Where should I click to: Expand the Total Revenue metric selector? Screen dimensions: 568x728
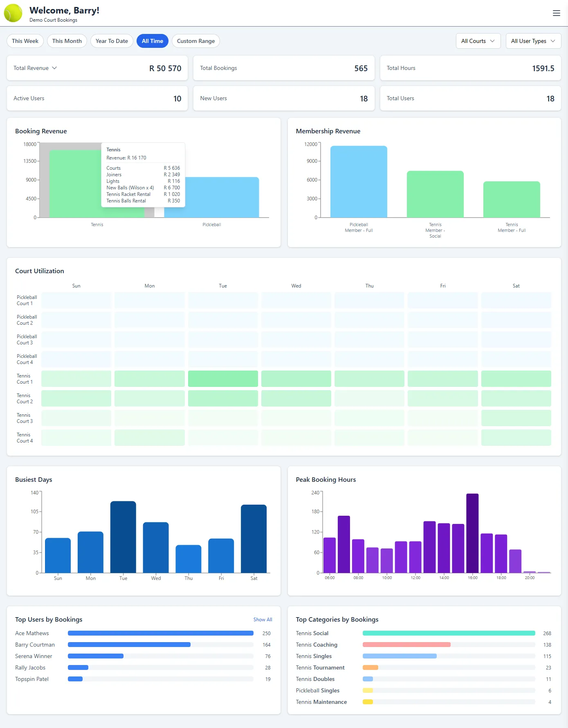click(35, 68)
